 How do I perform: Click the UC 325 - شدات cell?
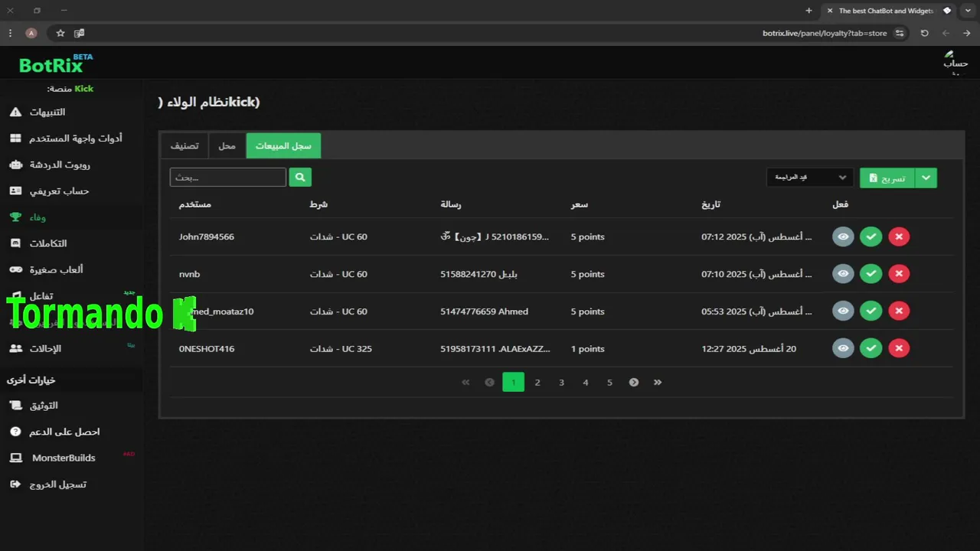point(341,349)
